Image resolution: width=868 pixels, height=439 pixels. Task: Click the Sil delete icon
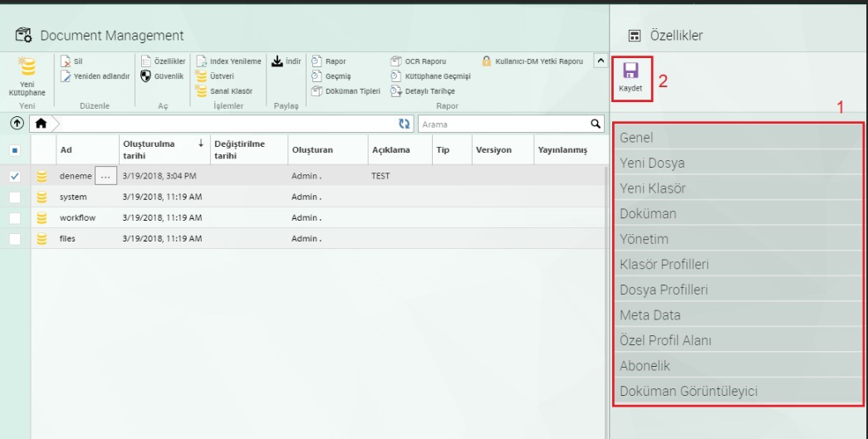point(66,61)
